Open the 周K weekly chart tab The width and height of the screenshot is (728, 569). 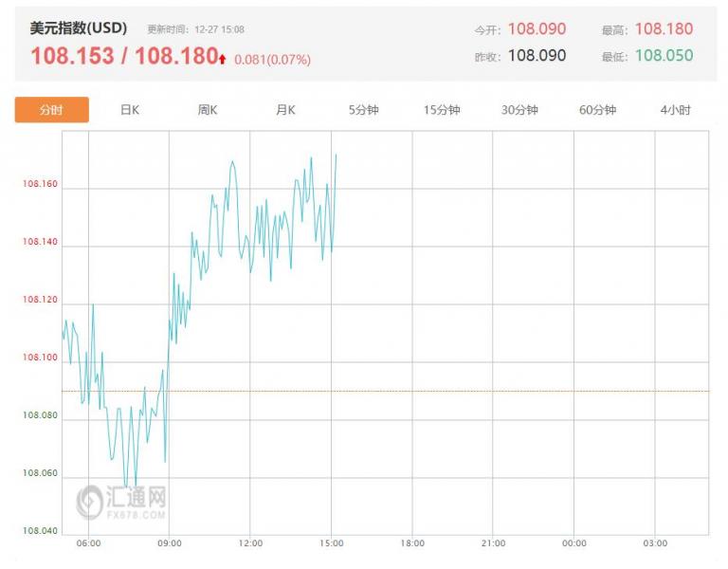click(x=208, y=110)
